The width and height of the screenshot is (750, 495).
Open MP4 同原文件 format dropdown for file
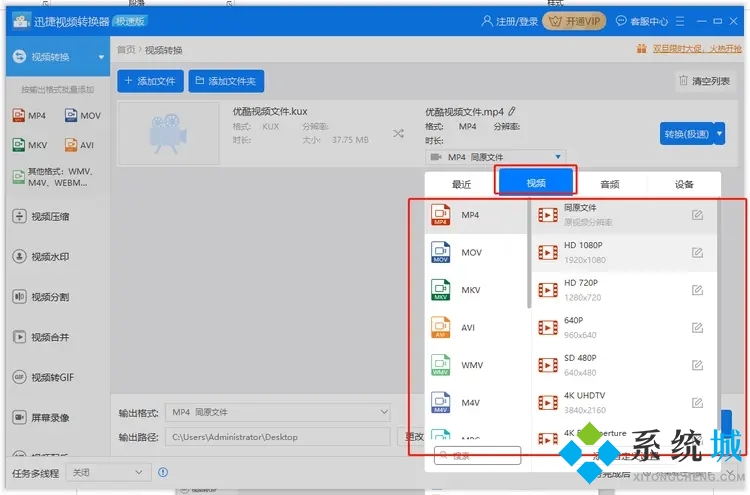[x=495, y=157]
